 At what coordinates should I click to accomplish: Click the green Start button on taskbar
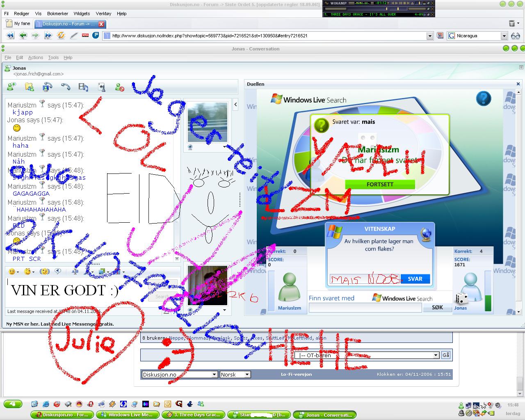[13, 404]
